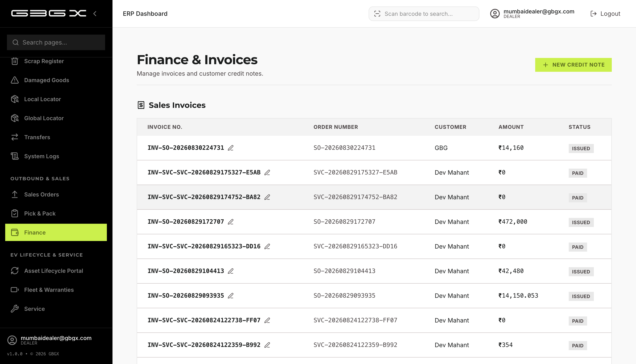Click header email mumbaidealer@gbgx.com

point(539,11)
